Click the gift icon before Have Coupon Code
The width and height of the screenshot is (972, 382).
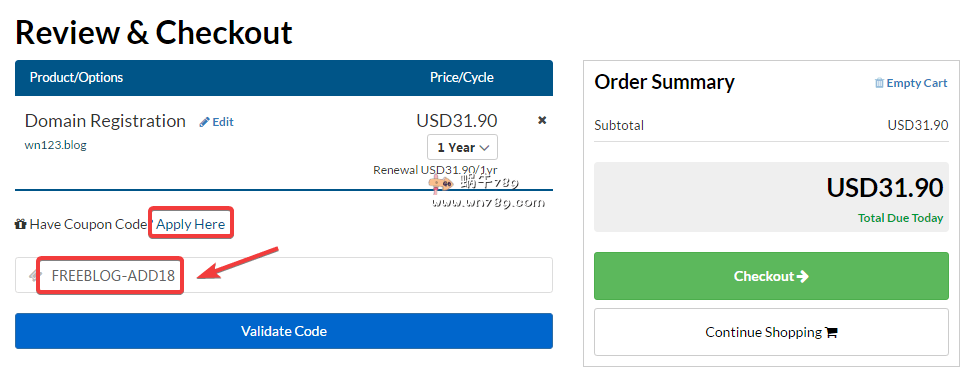coord(20,224)
